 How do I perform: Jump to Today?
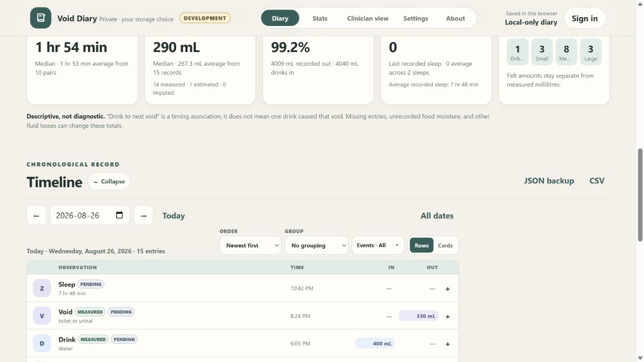174,216
